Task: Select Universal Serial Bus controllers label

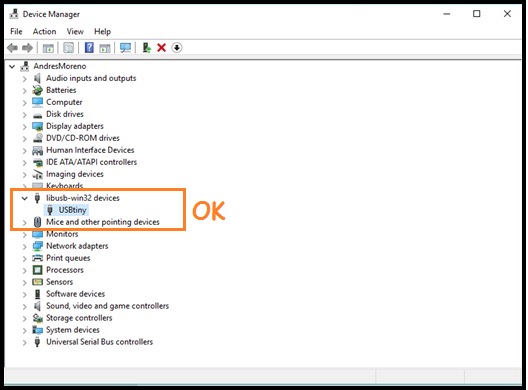Action: (99, 342)
